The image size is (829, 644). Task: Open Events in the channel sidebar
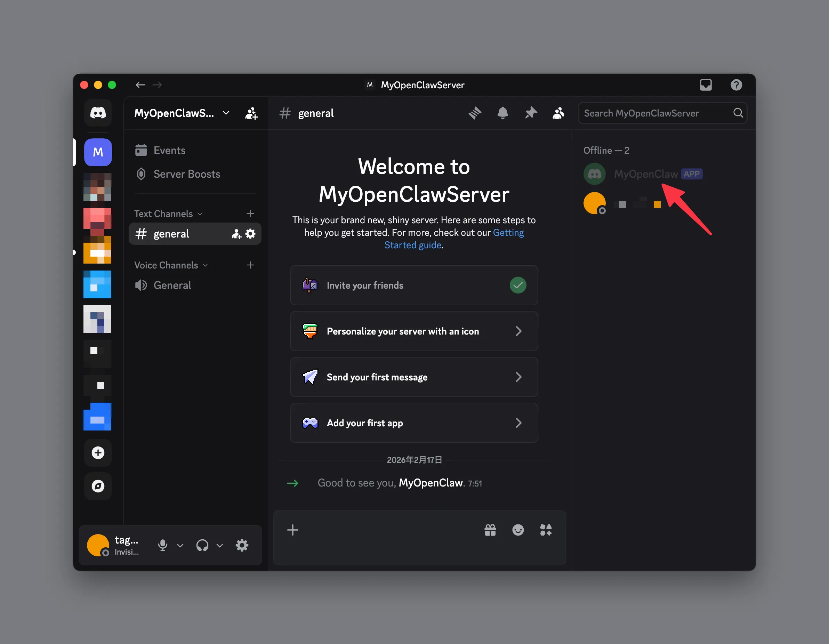tap(169, 151)
